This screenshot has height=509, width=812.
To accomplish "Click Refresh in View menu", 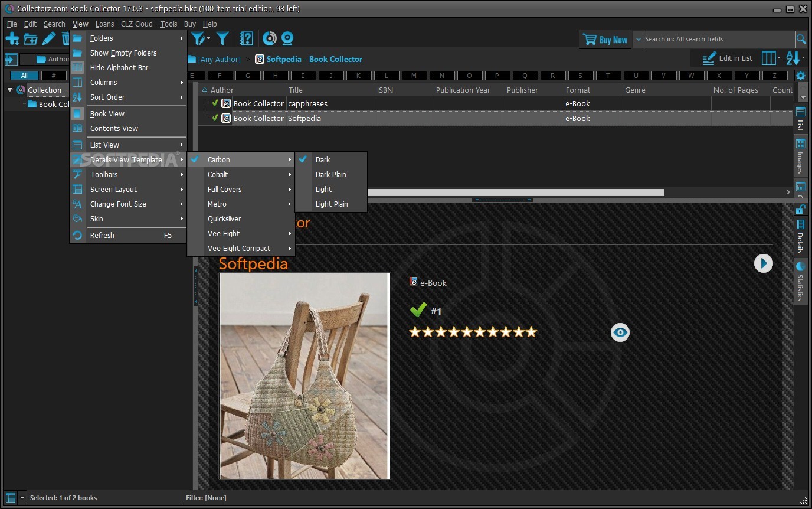I will [x=129, y=235].
